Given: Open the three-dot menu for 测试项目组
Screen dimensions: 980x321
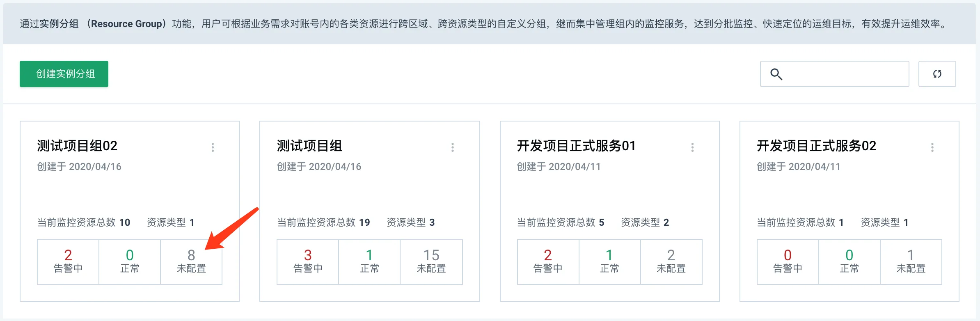Looking at the screenshot, I should tap(453, 147).
